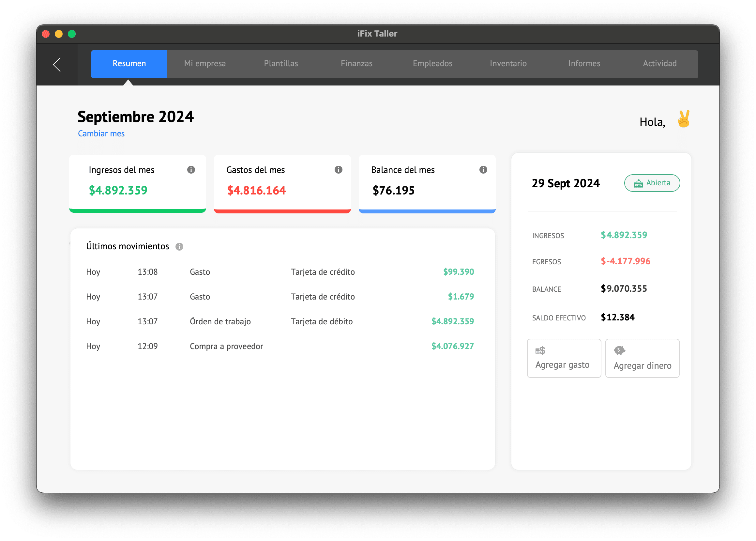Open the Cambiar mes month selector
This screenshot has width=756, height=541.
(101, 133)
